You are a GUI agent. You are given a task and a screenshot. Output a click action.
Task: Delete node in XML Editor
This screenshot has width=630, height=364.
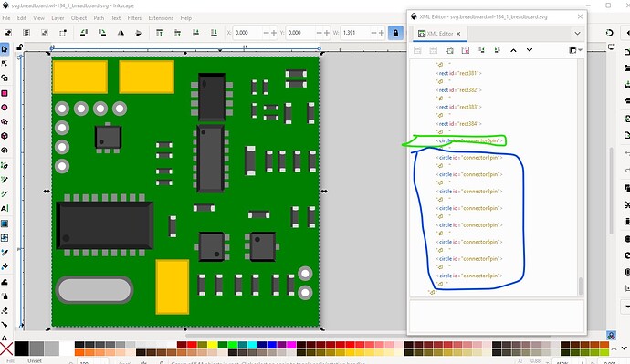[466, 50]
